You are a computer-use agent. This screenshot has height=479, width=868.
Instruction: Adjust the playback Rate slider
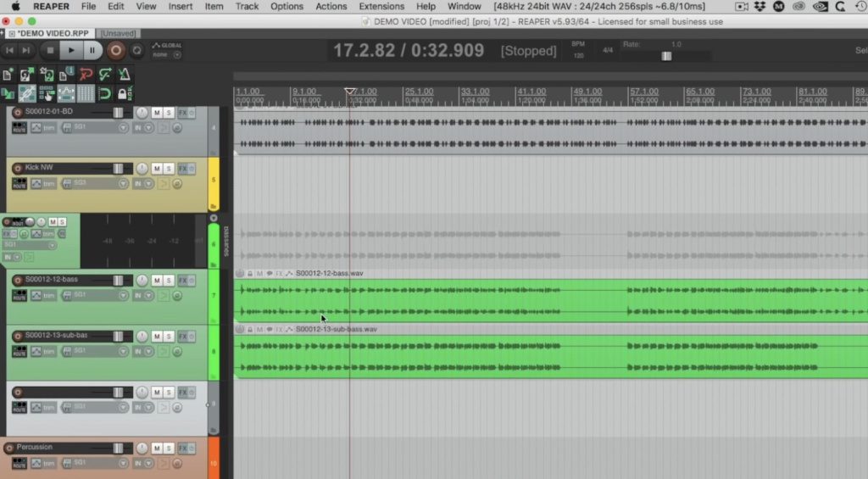click(666, 56)
